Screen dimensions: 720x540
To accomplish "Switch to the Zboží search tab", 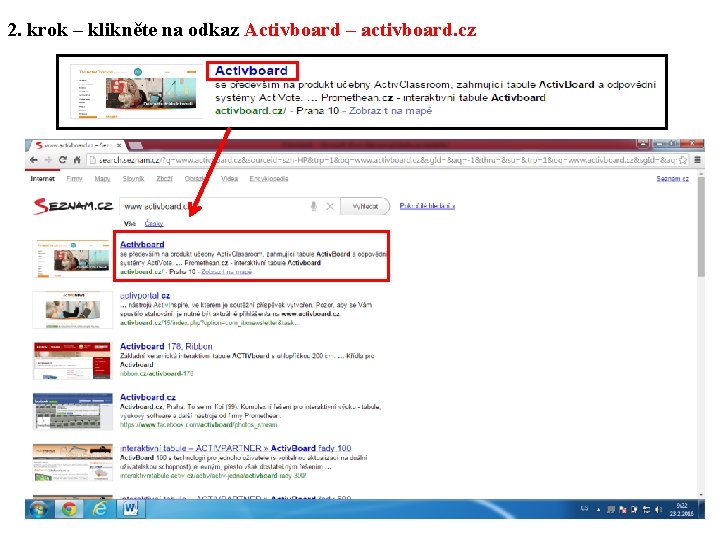I will [x=164, y=179].
